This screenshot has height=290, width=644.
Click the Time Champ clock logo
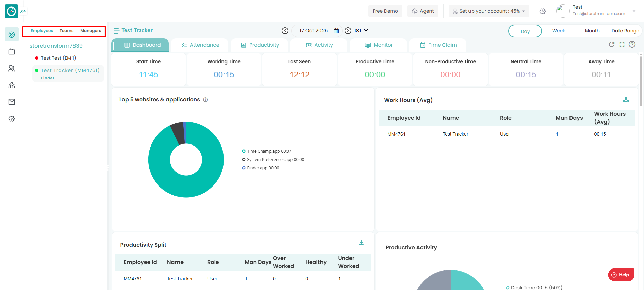click(x=11, y=11)
